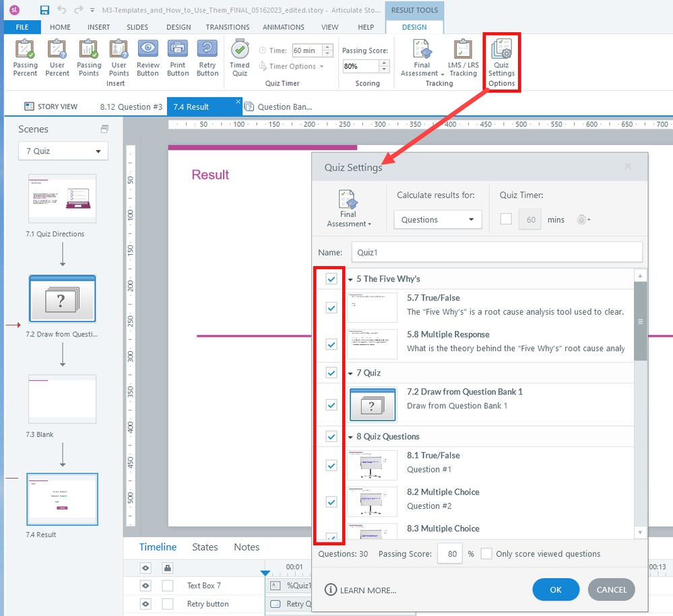Insert a Print Button from ribbon

coord(178,59)
